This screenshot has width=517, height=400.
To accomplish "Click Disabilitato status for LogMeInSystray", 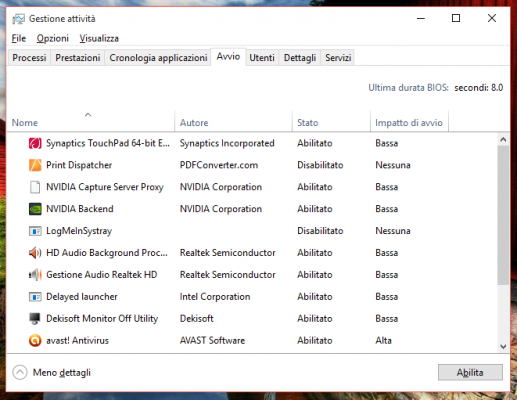I will pyautogui.click(x=320, y=231).
